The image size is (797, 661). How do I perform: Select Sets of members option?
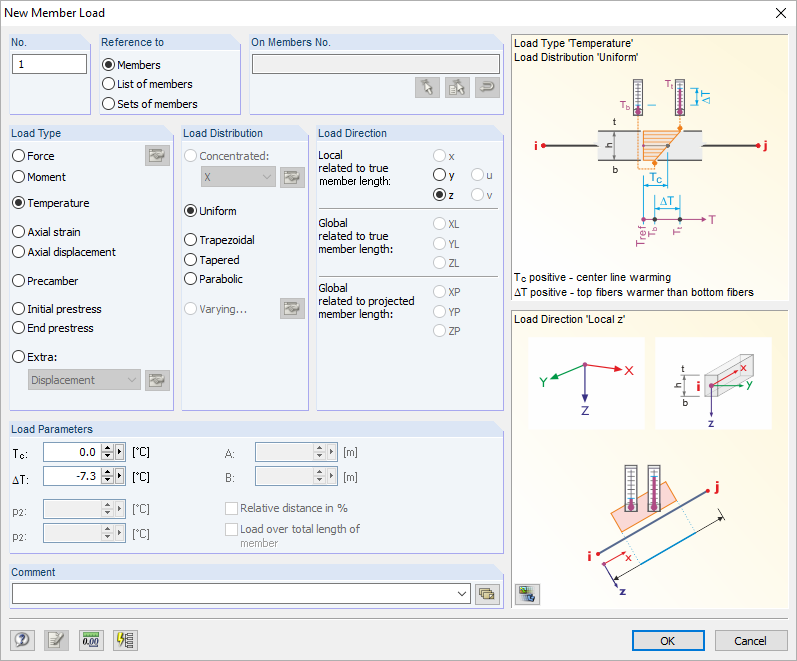coord(150,104)
